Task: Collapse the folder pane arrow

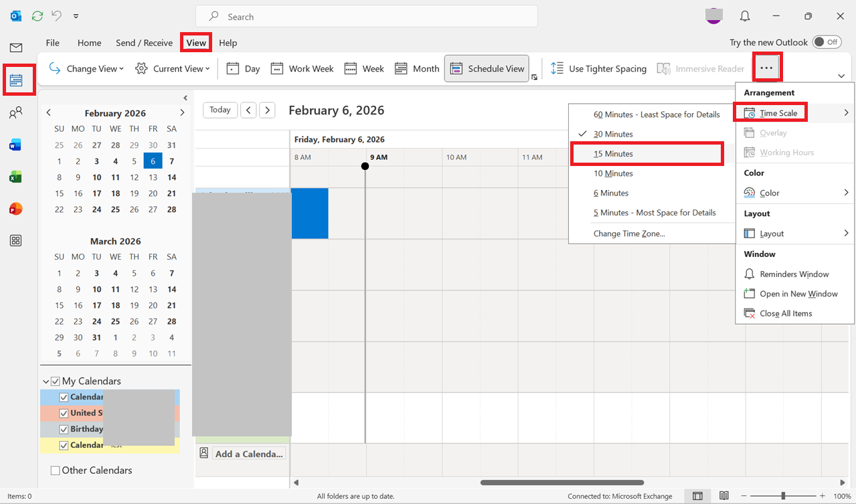Action: point(185,98)
